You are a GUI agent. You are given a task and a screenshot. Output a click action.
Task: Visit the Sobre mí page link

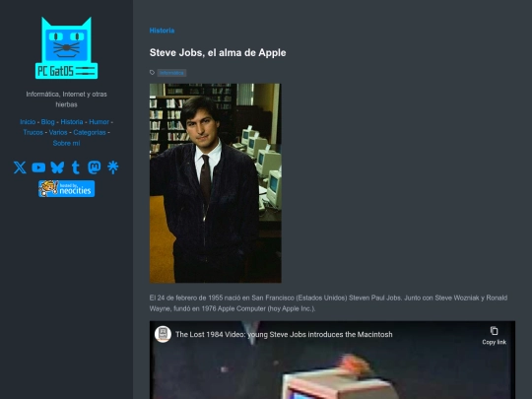[x=67, y=143]
